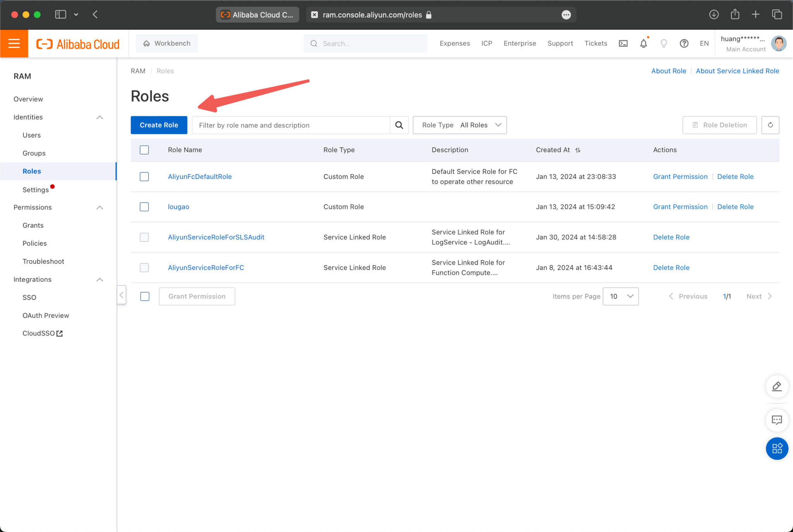Open the About Role link
The width and height of the screenshot is (793, 532).
[x=669, y=71]
